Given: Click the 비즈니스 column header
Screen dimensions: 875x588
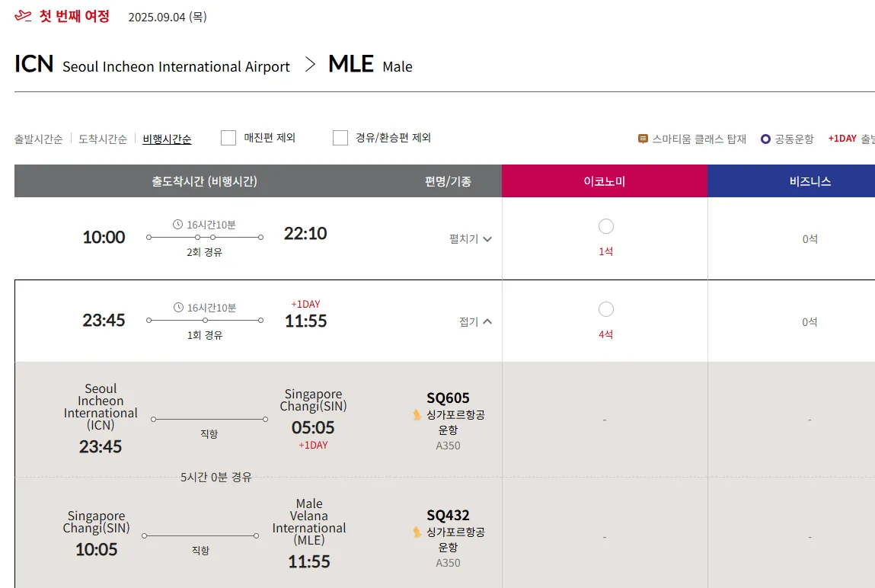Looking at the screenshot, I should [x=810, y=181].
